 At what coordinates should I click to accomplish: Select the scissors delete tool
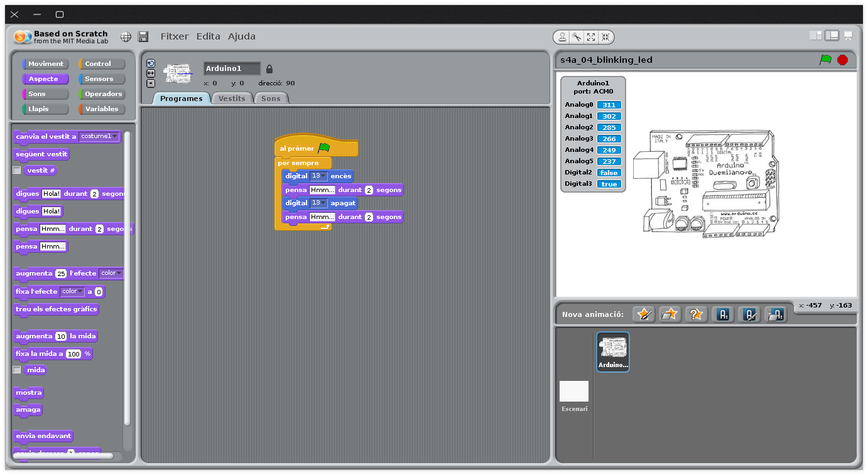[x=577, y=37]
